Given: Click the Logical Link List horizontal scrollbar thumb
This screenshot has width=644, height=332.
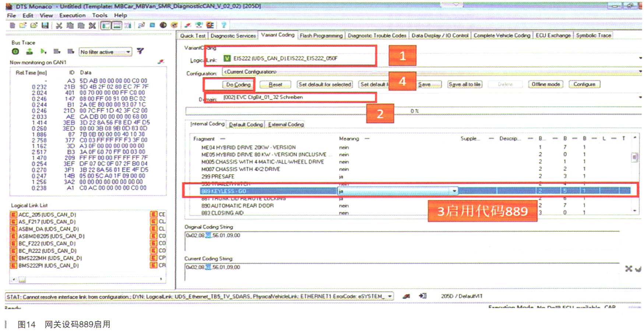Looking at the screenshot, I should (x=22, y=280).
